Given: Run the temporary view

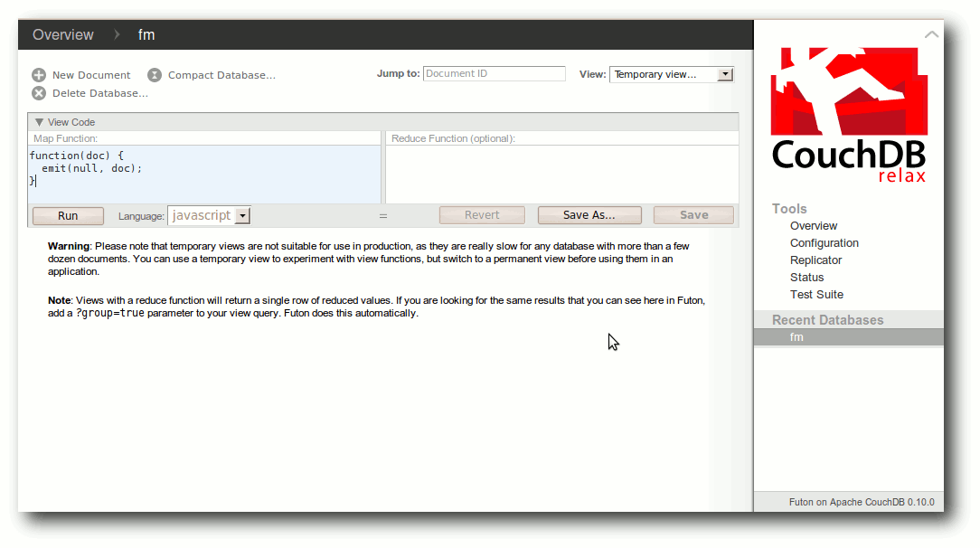Looking at the screenshot, I should click(x=68, y=215).
